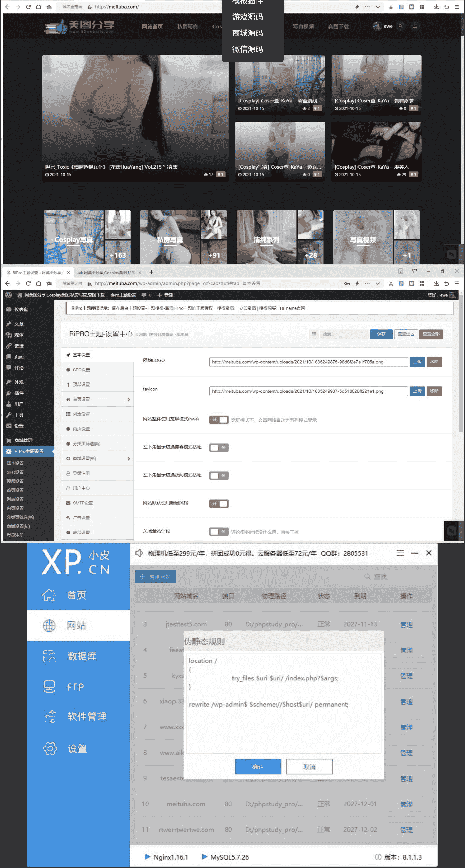This screenshot has height=868, width=465.
Task: Click back arrow in second browser window
Action: pyautogui.click(x=7, y=283)
